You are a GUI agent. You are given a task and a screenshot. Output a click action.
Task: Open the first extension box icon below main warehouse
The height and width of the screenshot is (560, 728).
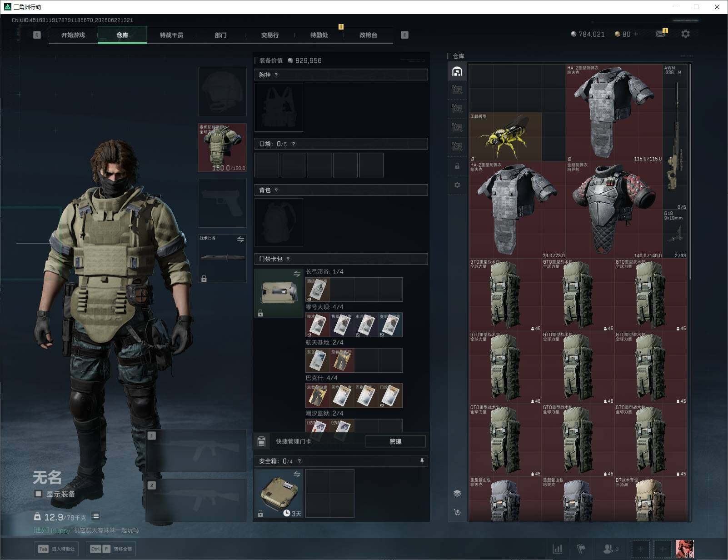tap(457, 90)
